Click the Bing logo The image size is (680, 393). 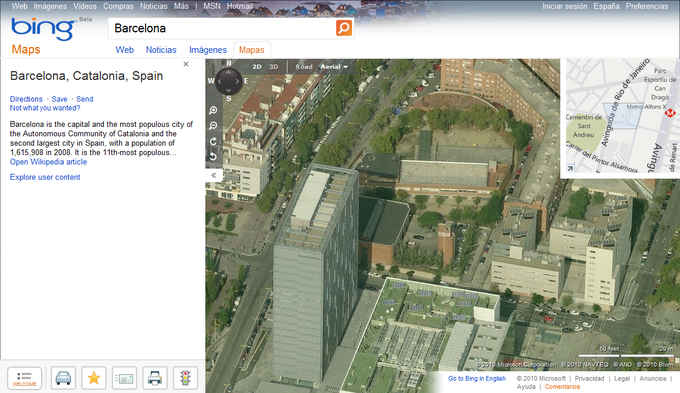[x=42, y=29]
